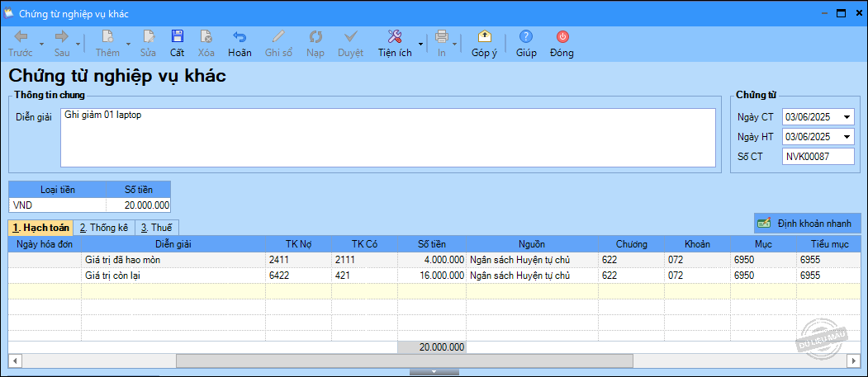This screenshot has height=377, width=868.
Task: Click the TK Nợ cell 6422
Action: (298, 276)
